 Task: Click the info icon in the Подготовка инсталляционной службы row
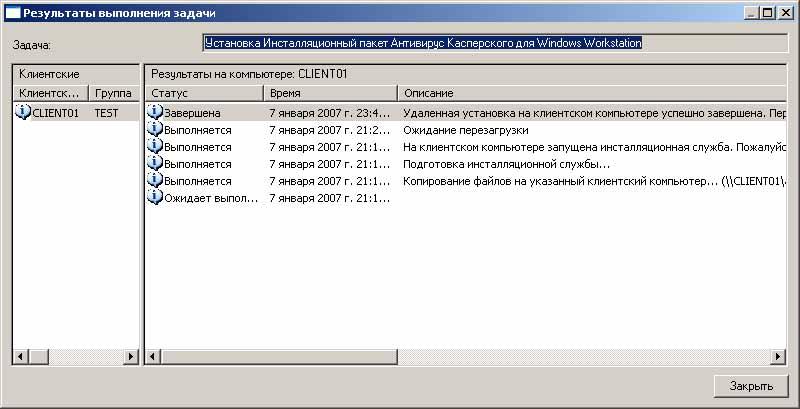pyautogui.click(x=155, y=163)
